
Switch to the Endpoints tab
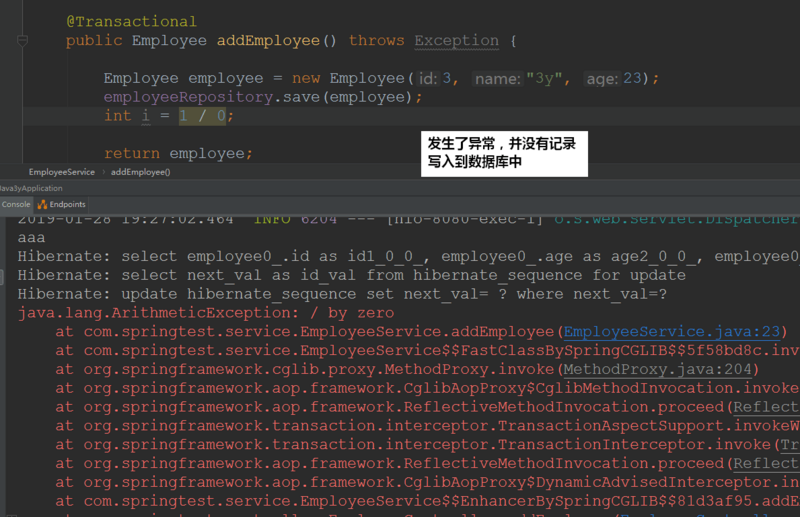pos(62,204)
